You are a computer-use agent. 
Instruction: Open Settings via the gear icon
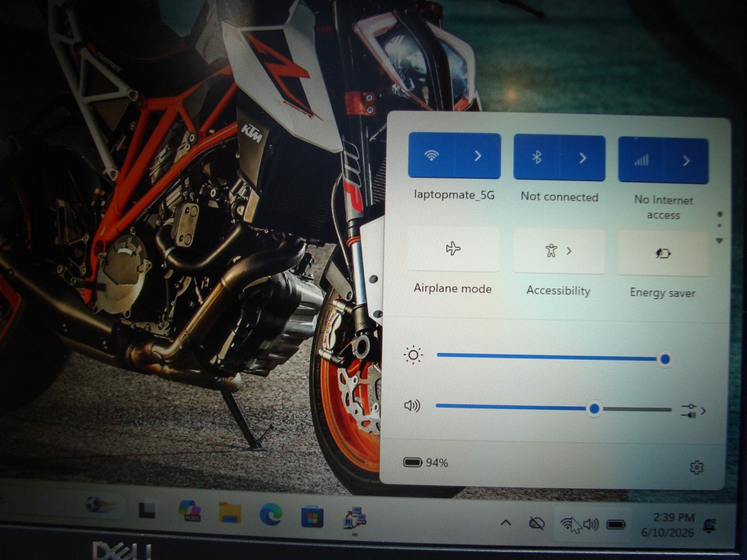(x=696, y=467)
